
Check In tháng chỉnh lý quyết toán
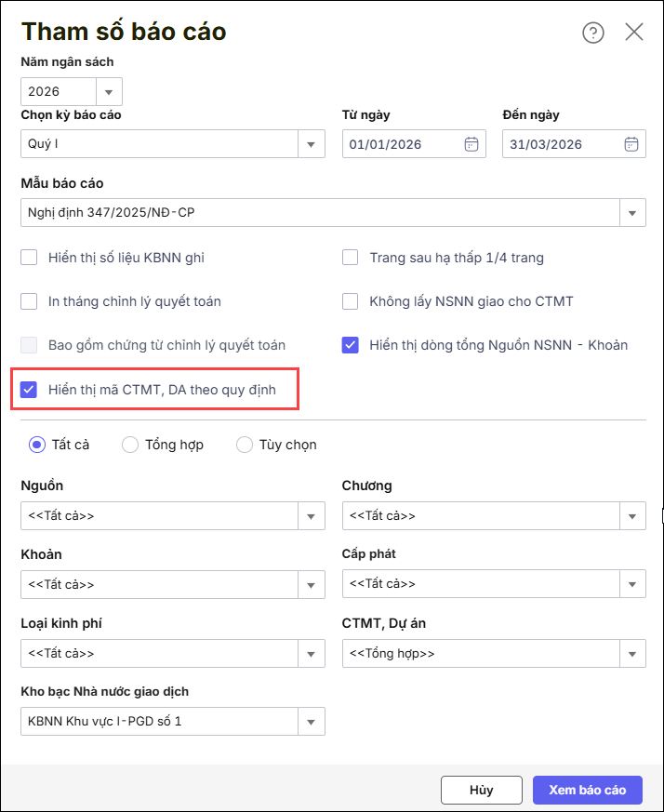[x=30, y=301]
